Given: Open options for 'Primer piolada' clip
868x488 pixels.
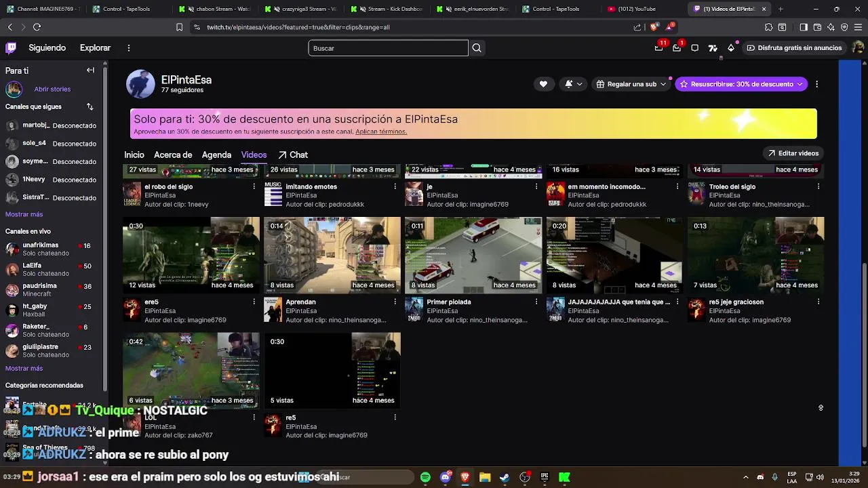Looking at the screenshot, I should [x=536, y=302].
